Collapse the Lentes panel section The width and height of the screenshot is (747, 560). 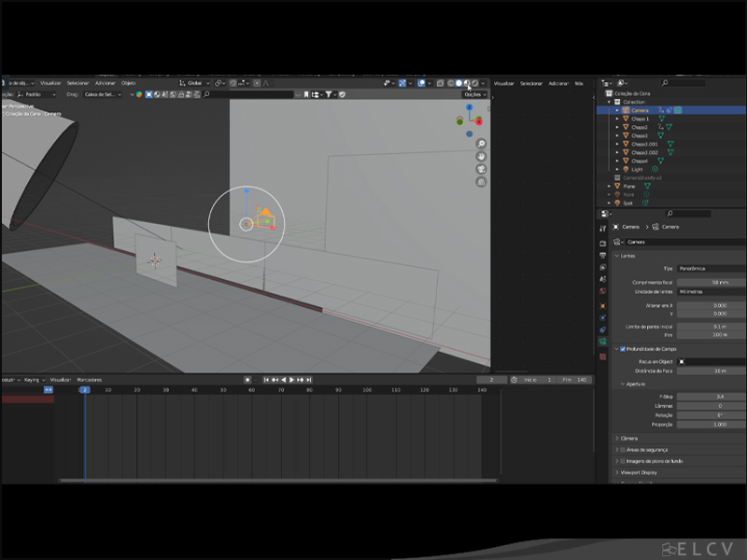(617, 256)
